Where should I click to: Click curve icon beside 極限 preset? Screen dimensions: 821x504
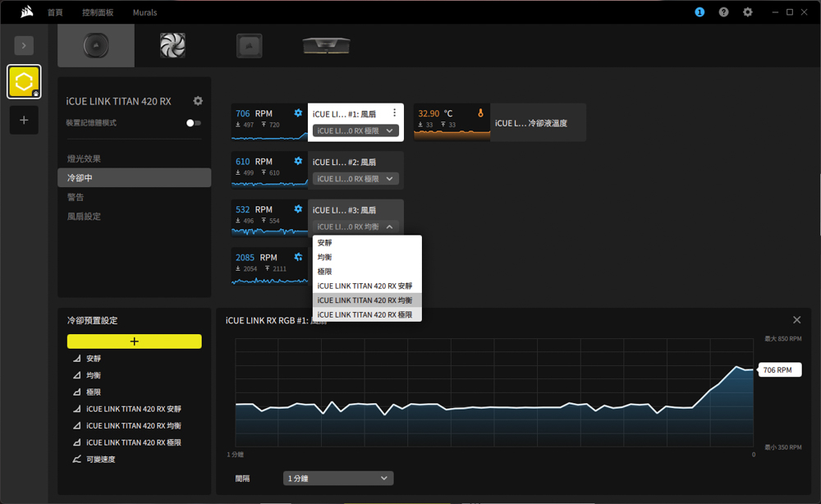(x=77, y=392)
